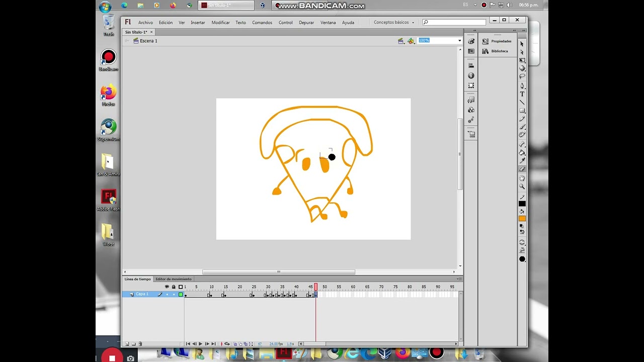Toggle loop playback button in timeline
The image size is (644, 362).
coord(227,344)
